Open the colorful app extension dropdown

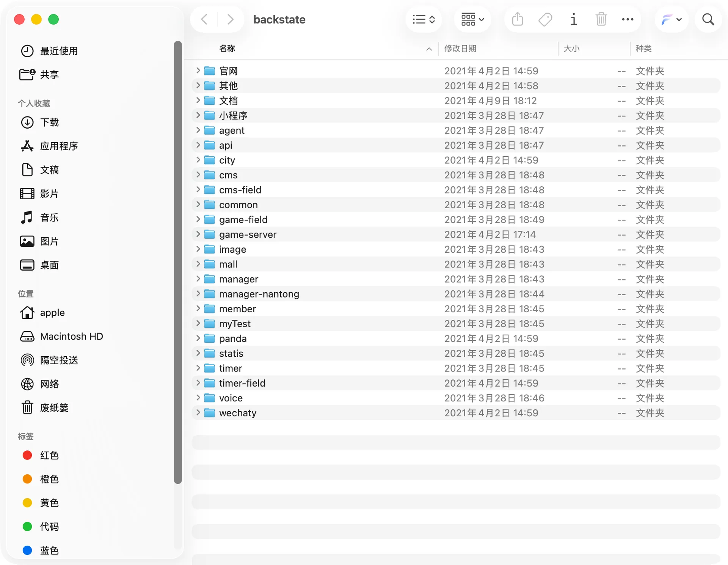[671, 19]
